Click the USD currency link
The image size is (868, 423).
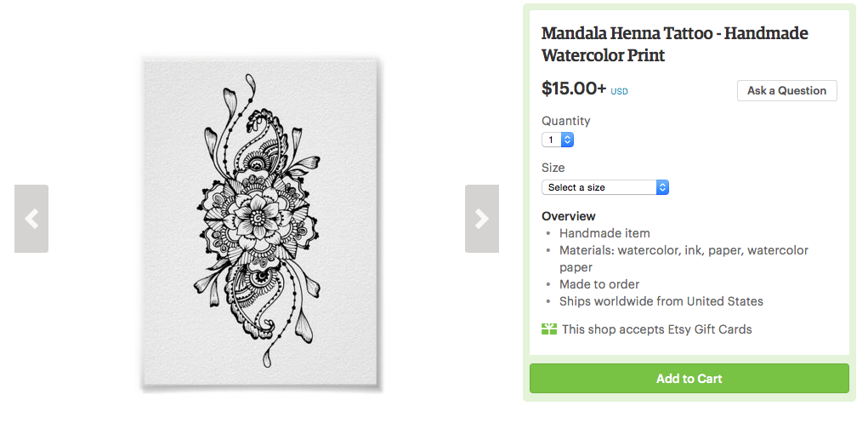click(619, 92)
